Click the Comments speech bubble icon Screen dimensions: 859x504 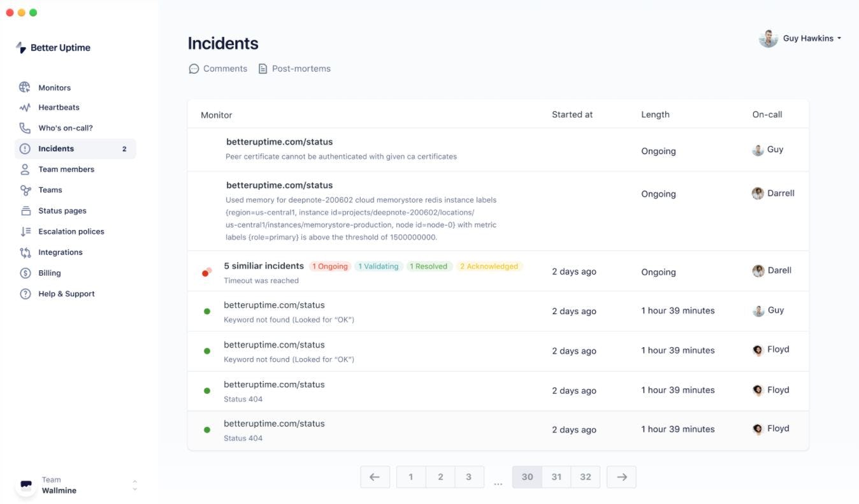coord(194,68)
